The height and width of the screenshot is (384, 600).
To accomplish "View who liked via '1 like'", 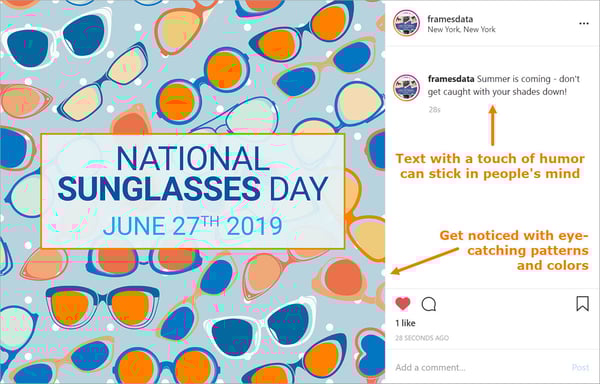I will coord(405,323).
